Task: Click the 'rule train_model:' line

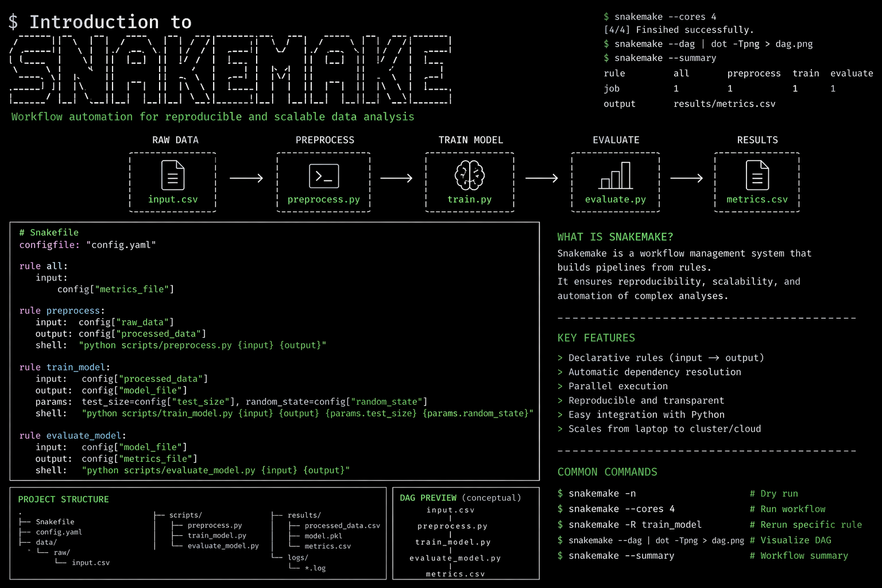Action: [65, 367]
